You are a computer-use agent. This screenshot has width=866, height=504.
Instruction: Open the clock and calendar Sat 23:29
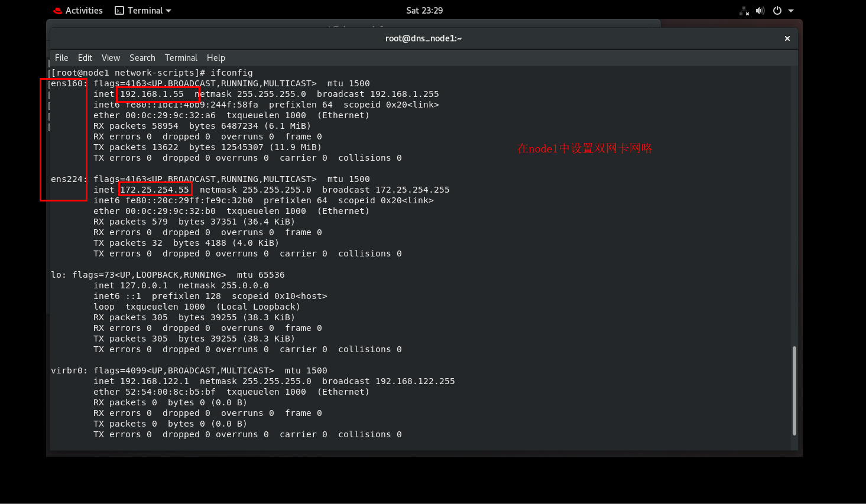(x=424, y=11)
